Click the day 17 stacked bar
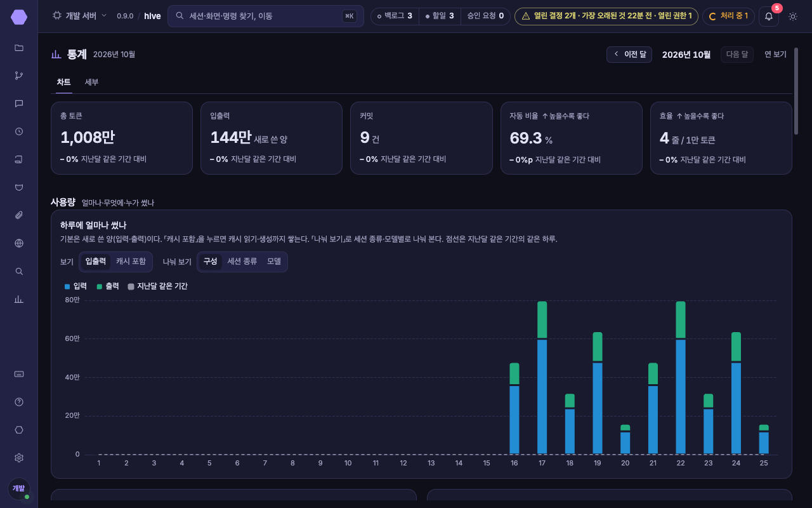Screen dimensions: 812x508 tap(542, 377)
